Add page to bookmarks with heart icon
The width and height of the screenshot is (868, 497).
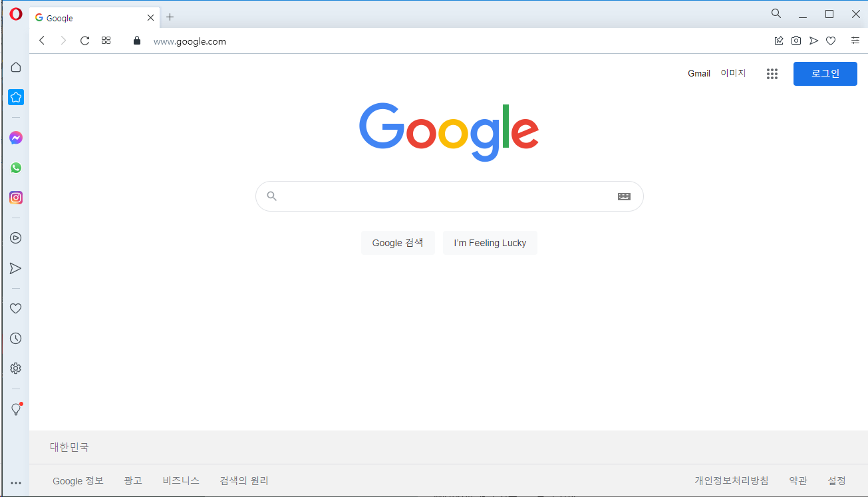831,41
